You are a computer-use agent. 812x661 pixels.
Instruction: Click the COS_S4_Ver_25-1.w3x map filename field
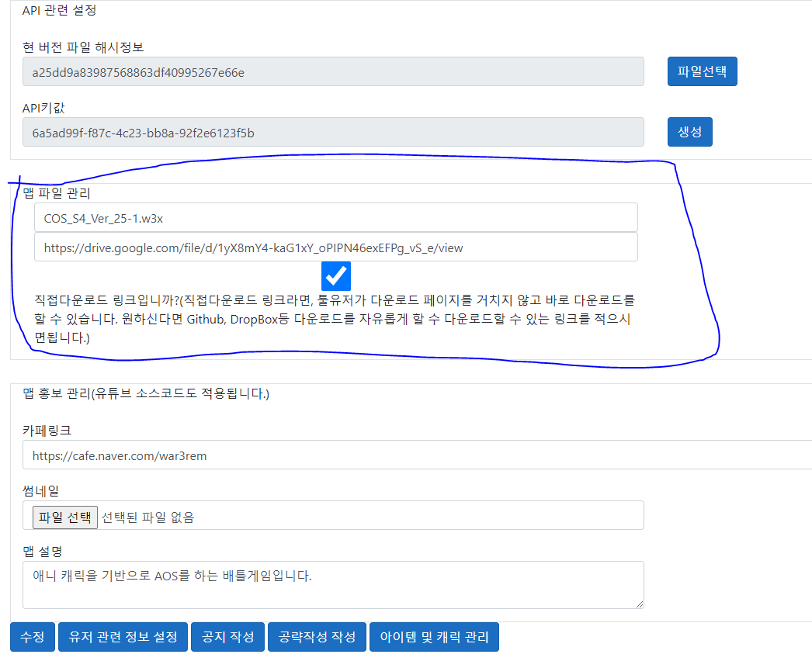point(335,218)
